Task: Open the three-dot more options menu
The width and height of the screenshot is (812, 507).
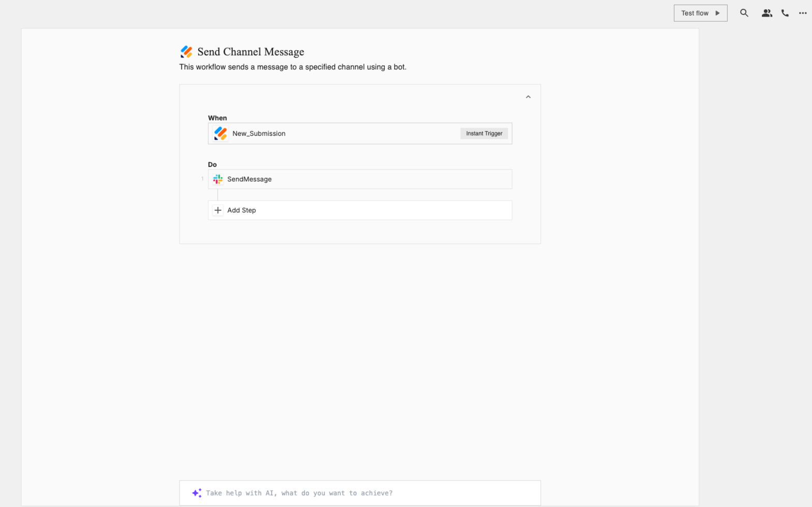Action: [x=803, y=13]
